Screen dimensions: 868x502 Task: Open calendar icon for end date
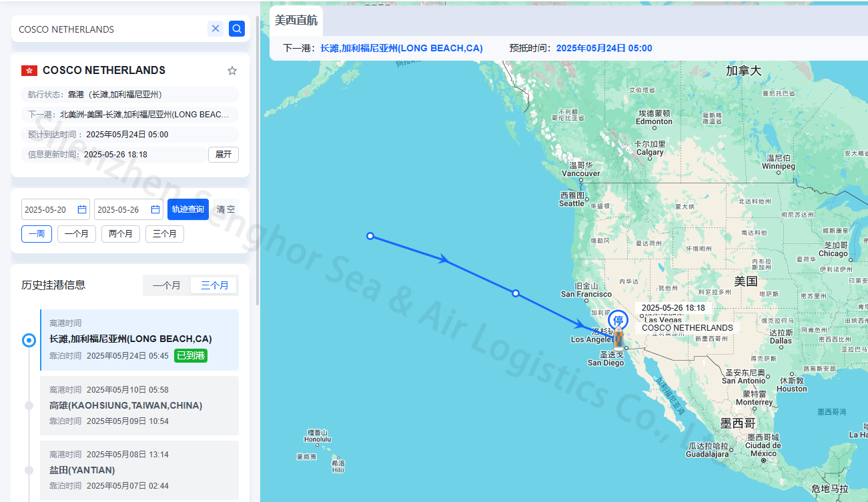(x=155, y=209)
